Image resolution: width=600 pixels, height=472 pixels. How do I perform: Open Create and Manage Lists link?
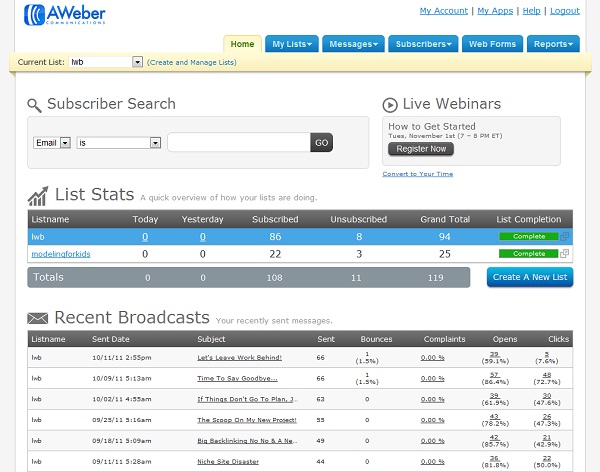coord(192,62)
